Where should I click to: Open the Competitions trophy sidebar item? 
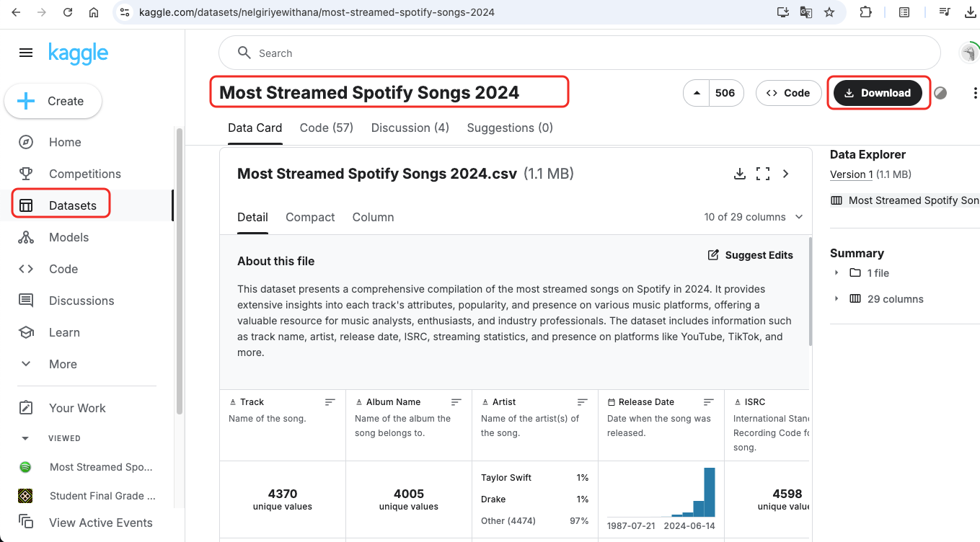tap(84, 174)
